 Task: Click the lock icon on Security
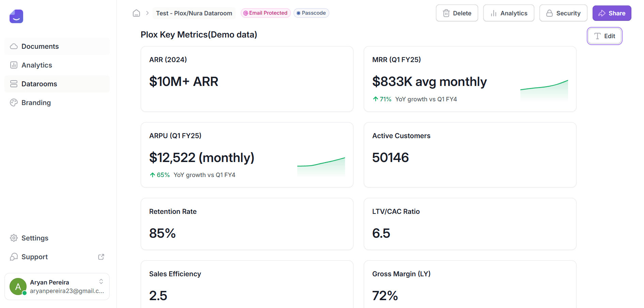click(x=549, y=13)
